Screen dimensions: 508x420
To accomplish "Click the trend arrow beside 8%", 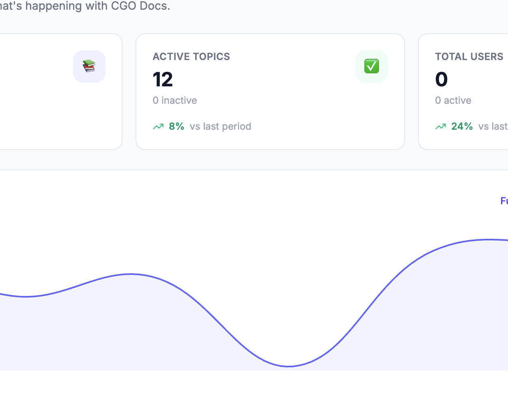I will point(158,126).
